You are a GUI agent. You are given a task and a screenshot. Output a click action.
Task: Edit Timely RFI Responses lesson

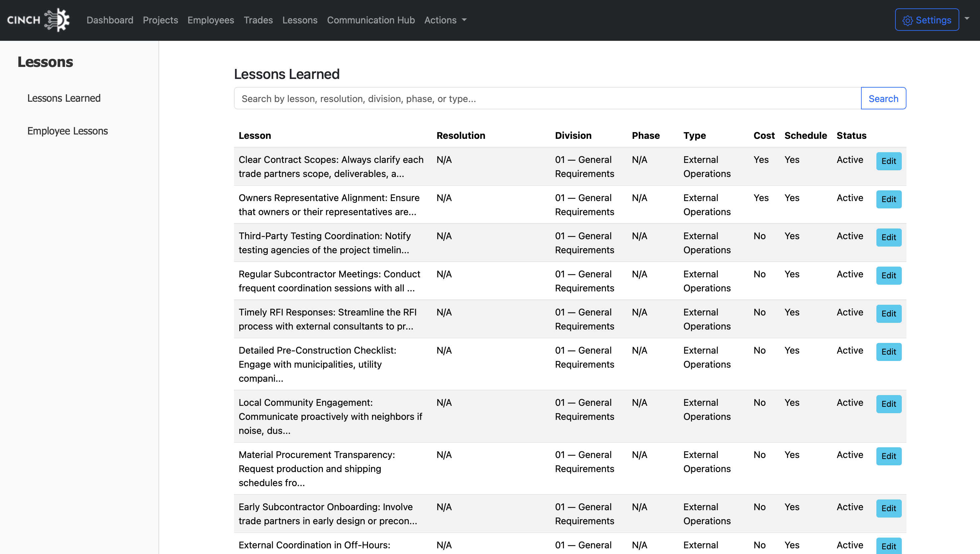pos(889,313)
